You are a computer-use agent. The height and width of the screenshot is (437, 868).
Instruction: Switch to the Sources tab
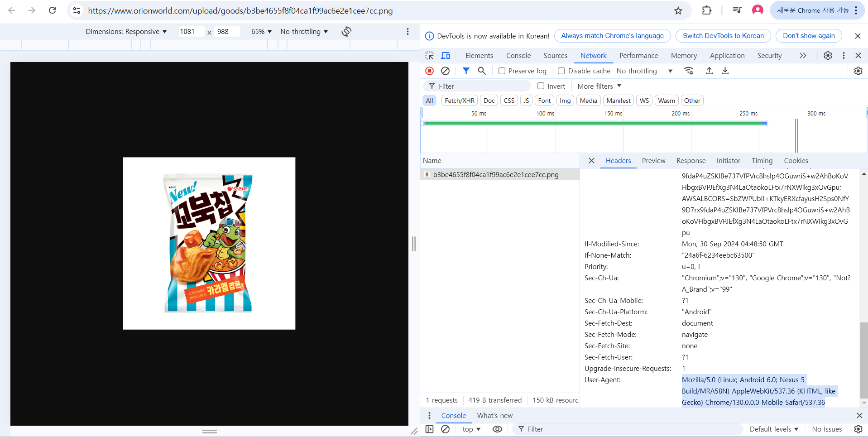click(x=555, y=55)
